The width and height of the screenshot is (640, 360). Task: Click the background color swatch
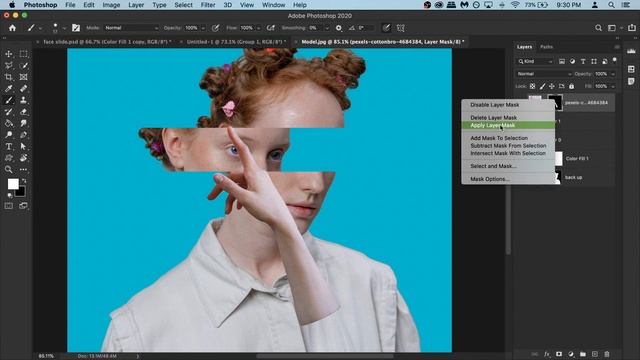pyautogui.click(x=21, y=192)
